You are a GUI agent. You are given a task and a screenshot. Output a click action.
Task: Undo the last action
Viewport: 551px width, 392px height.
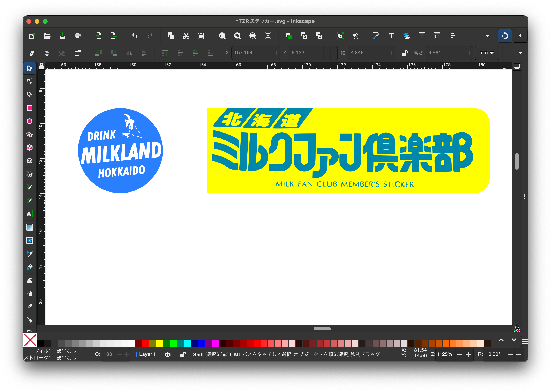pyautogui.click(x=135, y=36)
